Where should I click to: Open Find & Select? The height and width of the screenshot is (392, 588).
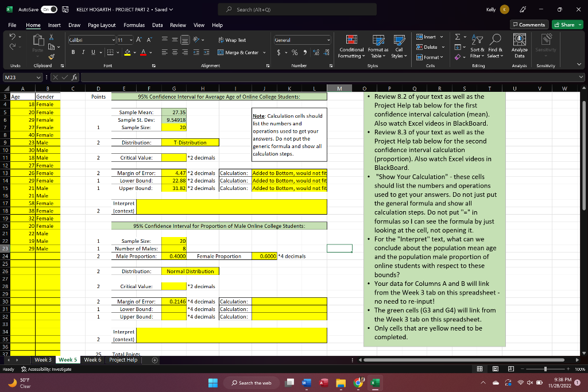(496, 46)
